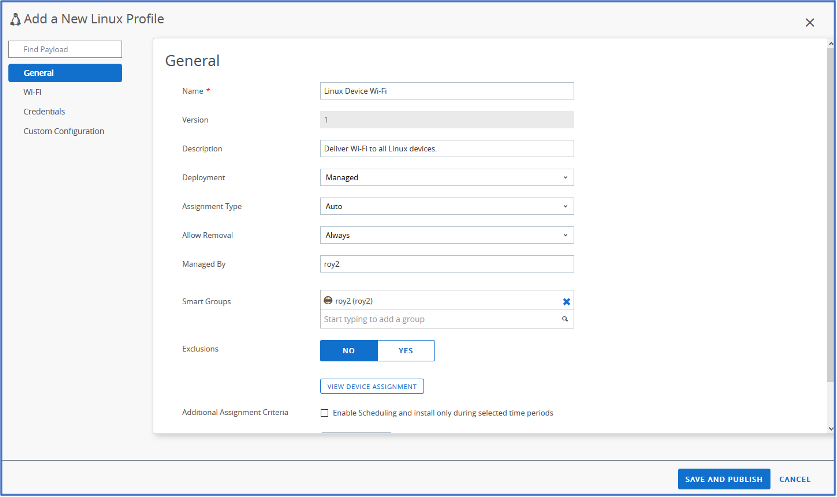The image size is (837, 497).
Task: Click Save and Publish button
Action: [724, 479]
